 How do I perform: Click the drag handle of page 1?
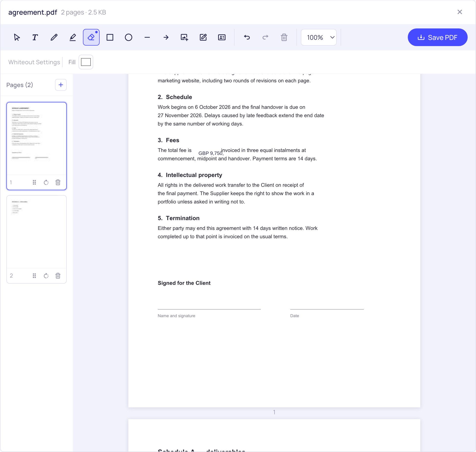pos(34,182)
